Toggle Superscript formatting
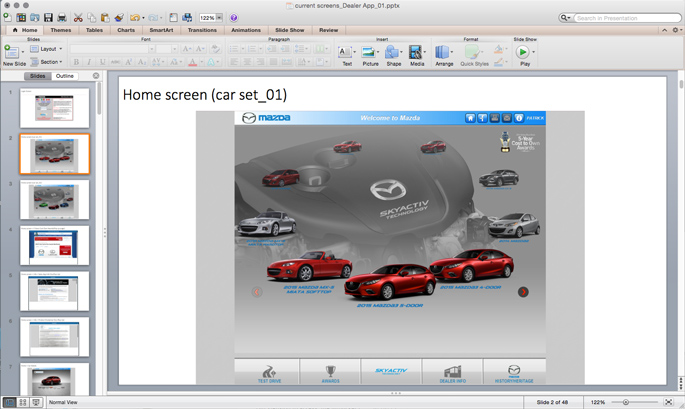This screenshot has height=409, width=685. click(128, 62)
